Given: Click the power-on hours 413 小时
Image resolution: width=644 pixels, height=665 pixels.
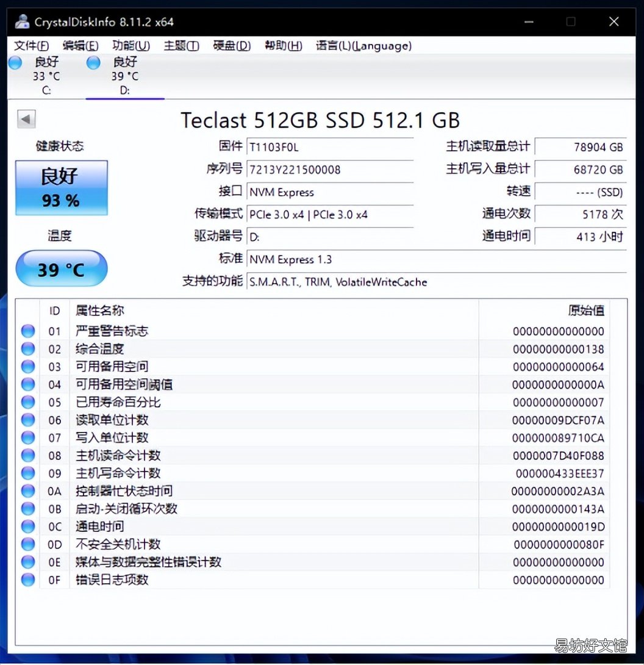Looking at the screenshot, I should click(x=581, y=237).
